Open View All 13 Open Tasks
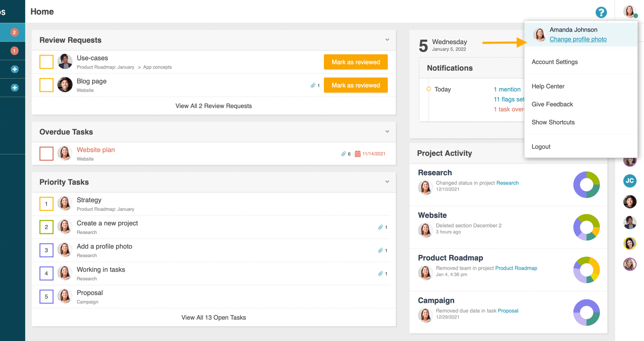Viewport: 644px width, 341px height. tap(213, 318)
